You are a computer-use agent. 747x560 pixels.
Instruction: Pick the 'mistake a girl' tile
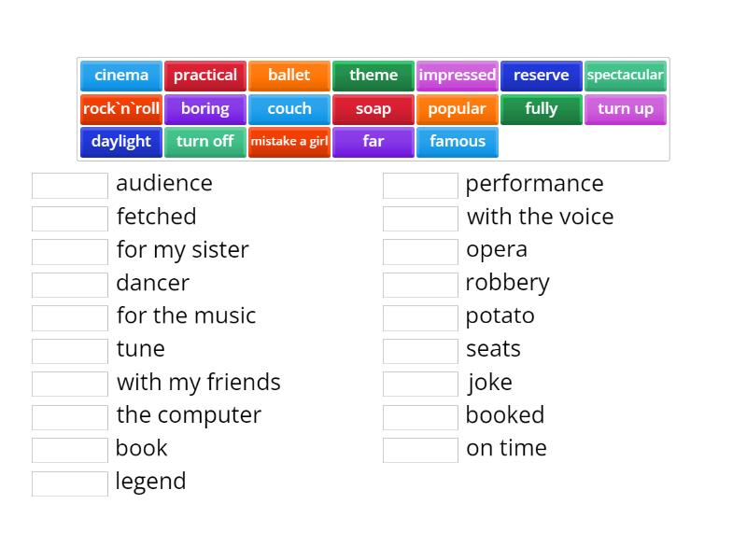pyautogui.click(x=289, y=142)
